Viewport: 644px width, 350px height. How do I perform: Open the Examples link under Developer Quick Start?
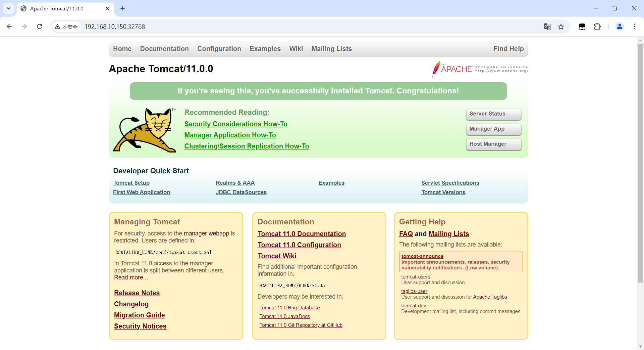tap(331, 183)
